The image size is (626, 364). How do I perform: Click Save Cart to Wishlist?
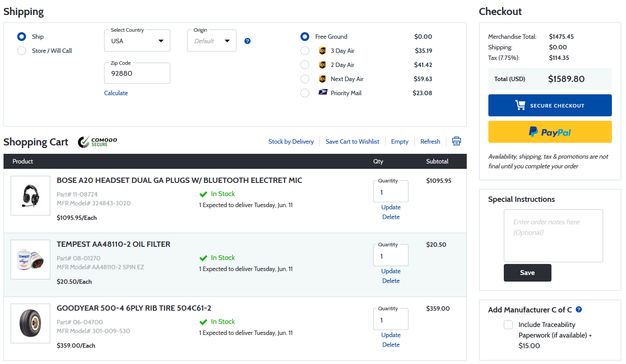352,141
